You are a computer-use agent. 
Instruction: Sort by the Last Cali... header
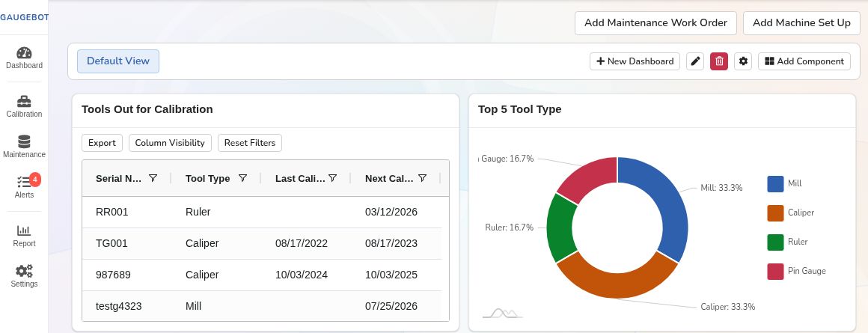[x=300, y=179]
